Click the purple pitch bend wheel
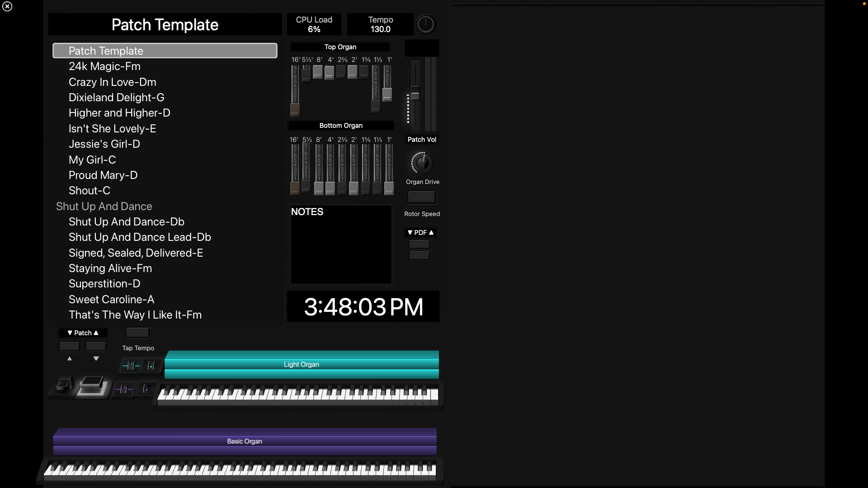The image size is (868, 488). (x=124, y=389)
